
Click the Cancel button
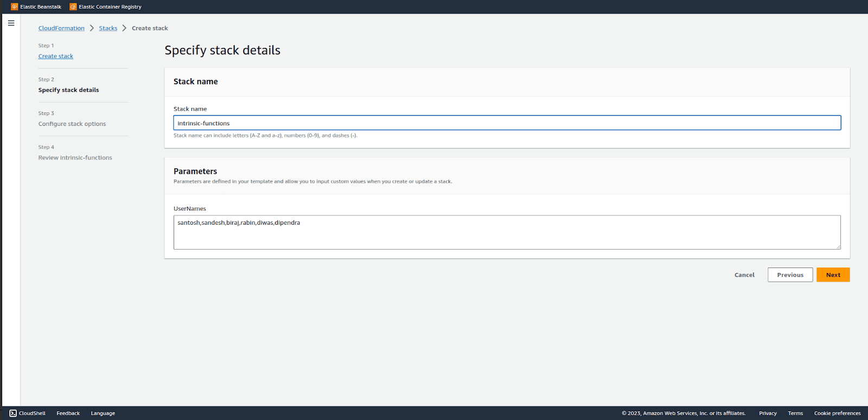pos(744,275)
